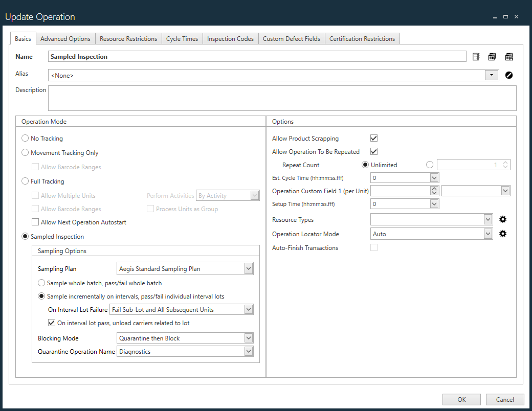This screenshot has height=411, width=532.
Task: Click Operation Custom Field 1 value box
Action: (401, 191)
